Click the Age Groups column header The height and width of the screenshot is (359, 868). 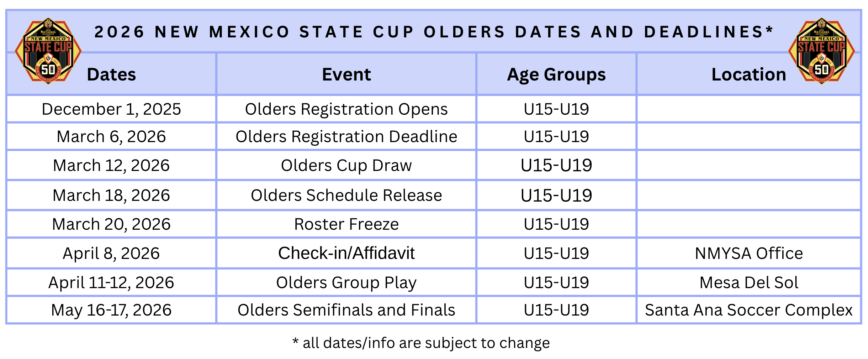[556, 75]
